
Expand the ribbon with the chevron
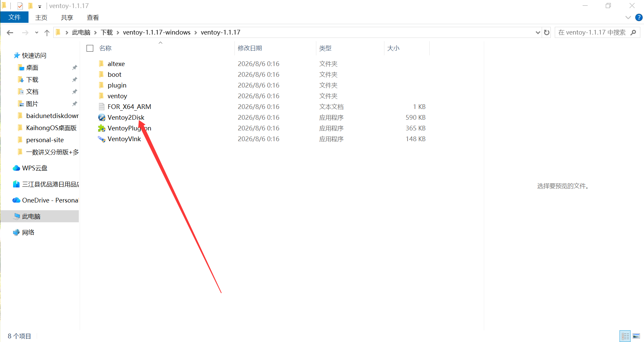point(628,17)
